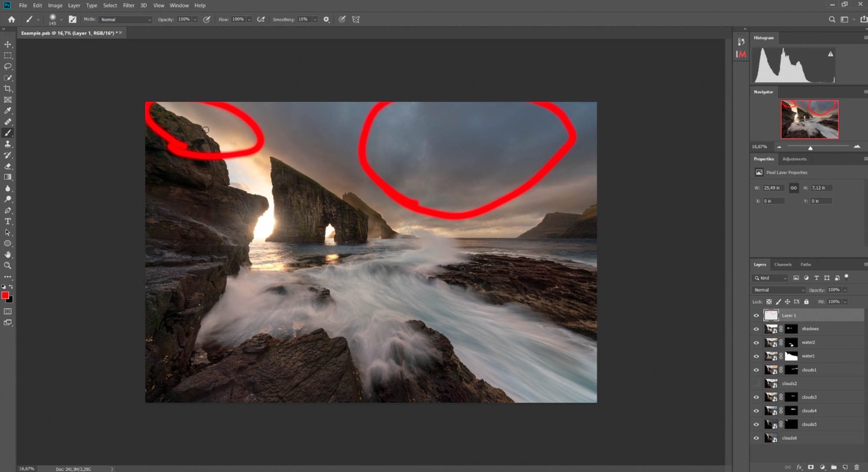Click the Navigator image thumbnail

coord(810,120)
